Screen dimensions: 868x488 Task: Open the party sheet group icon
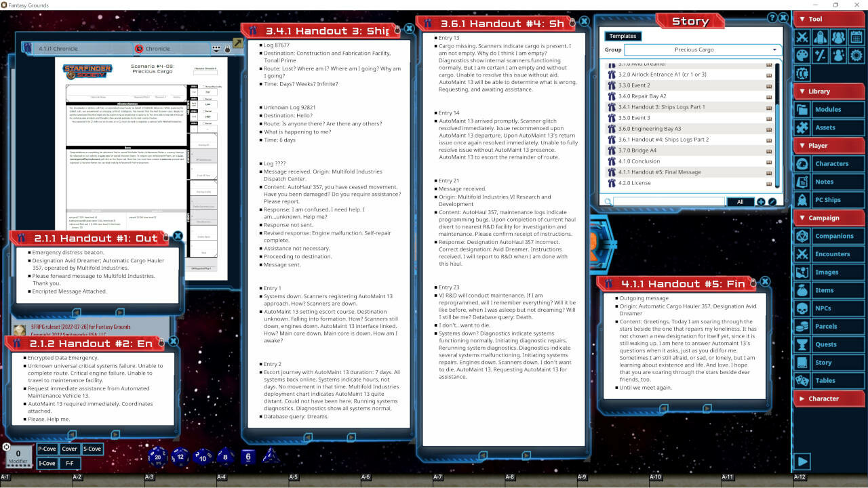pyautogui.click(x=838, y=37)
